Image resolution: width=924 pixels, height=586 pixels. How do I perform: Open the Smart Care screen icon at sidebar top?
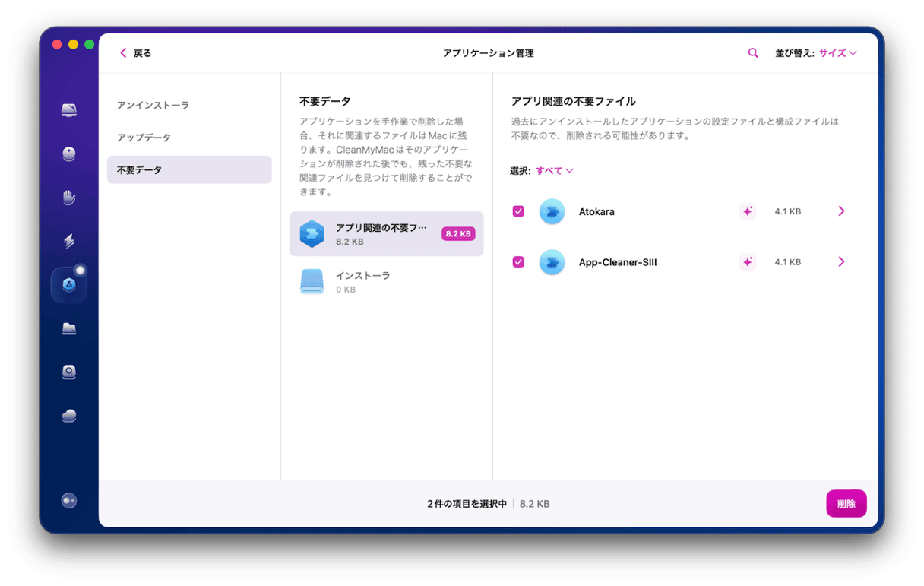(68, 109)
